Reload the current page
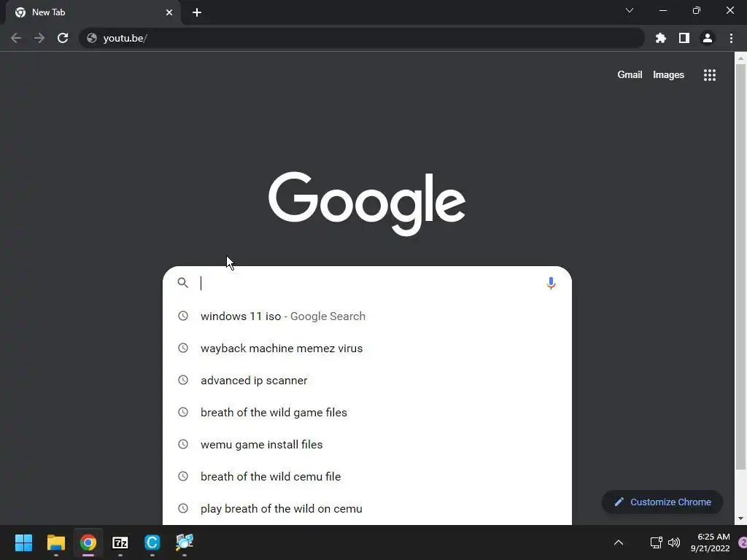The height and width of the screenshot is (560, 747). pyautogui.click(x=63, y=38)
